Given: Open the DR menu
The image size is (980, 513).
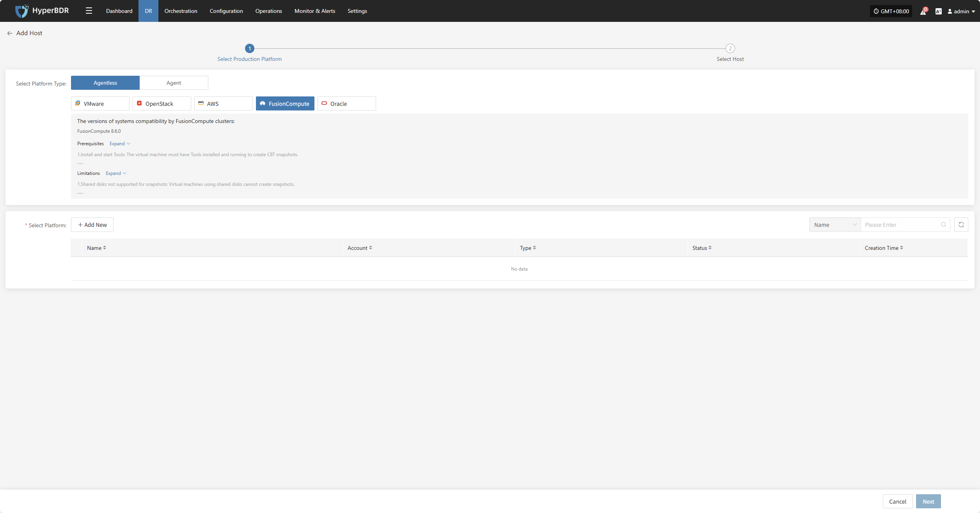Looking at the screenshot, I should (149, 11).
